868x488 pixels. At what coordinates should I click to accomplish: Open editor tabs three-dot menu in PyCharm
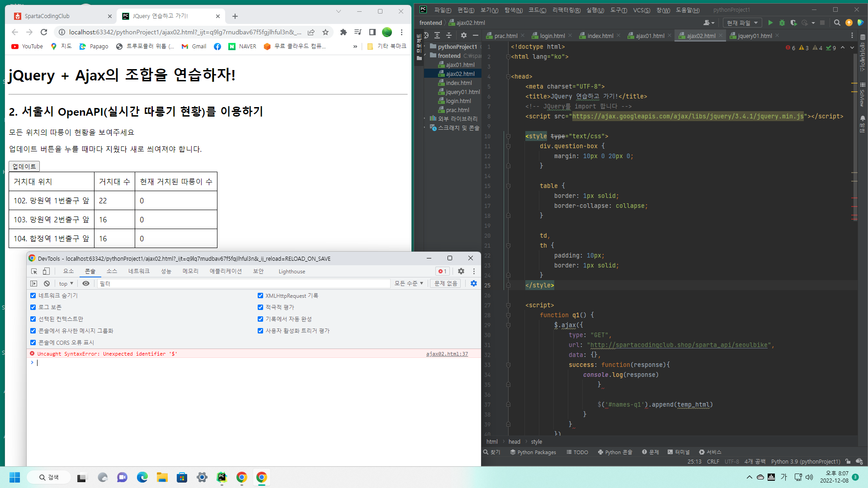click(x=852, y=35)
